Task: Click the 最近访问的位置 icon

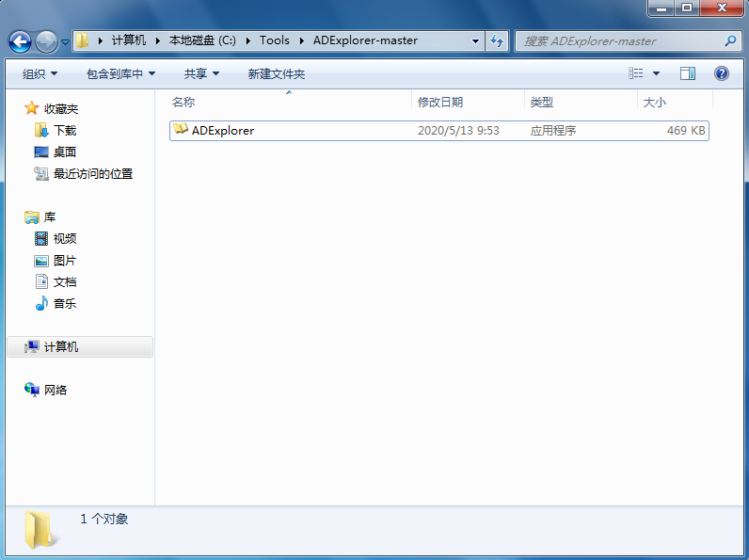Action: point(41,173)
